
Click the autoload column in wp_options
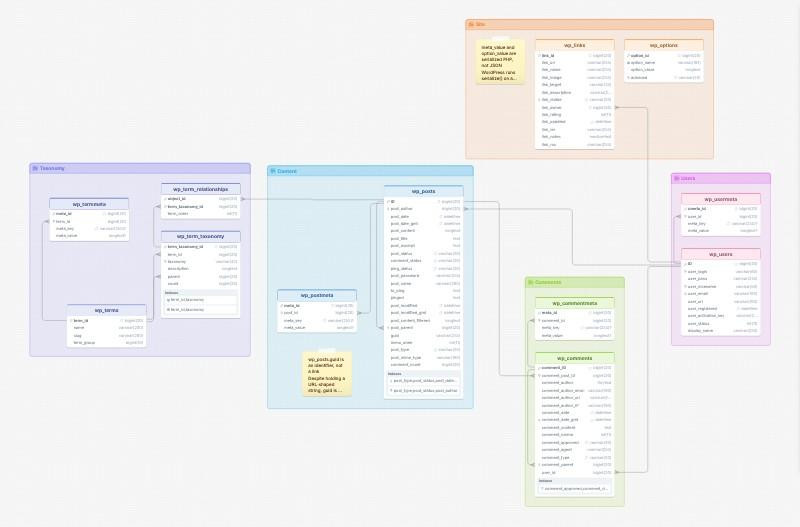pyautogui.click(x=664, y=78)
